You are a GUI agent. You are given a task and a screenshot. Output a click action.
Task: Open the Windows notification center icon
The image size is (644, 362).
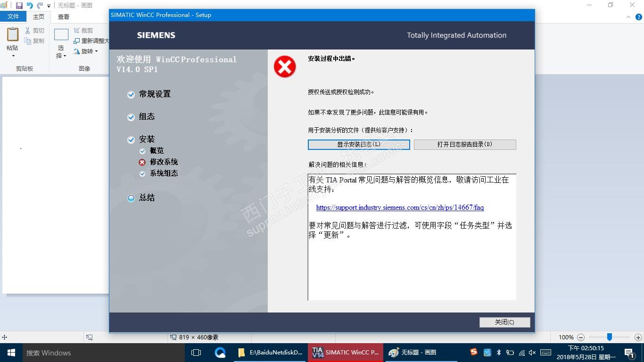point(629,353)
